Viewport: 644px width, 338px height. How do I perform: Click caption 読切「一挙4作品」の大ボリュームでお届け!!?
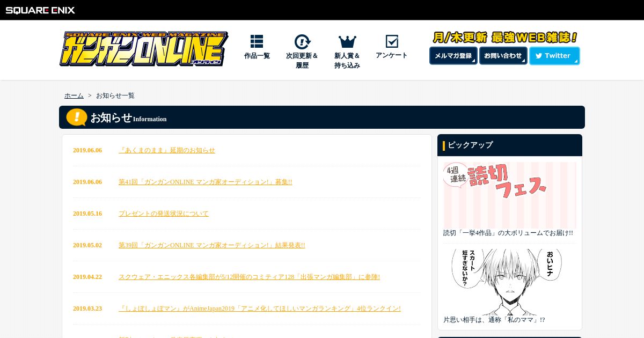(x=508, y=233)
